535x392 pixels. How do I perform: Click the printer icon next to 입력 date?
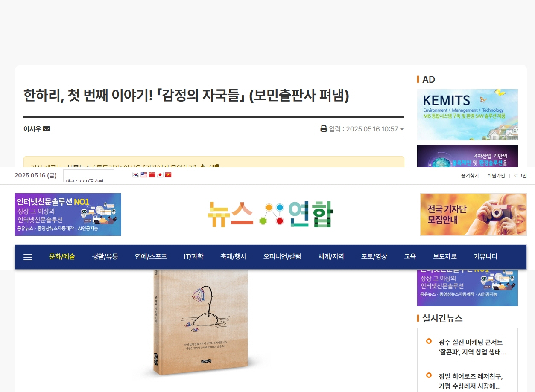tap(324, 129)
